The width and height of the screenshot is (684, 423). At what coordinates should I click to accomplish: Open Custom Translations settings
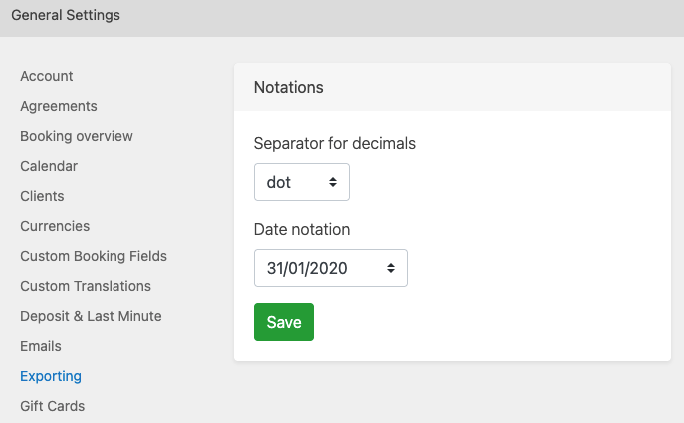point(85,286)
